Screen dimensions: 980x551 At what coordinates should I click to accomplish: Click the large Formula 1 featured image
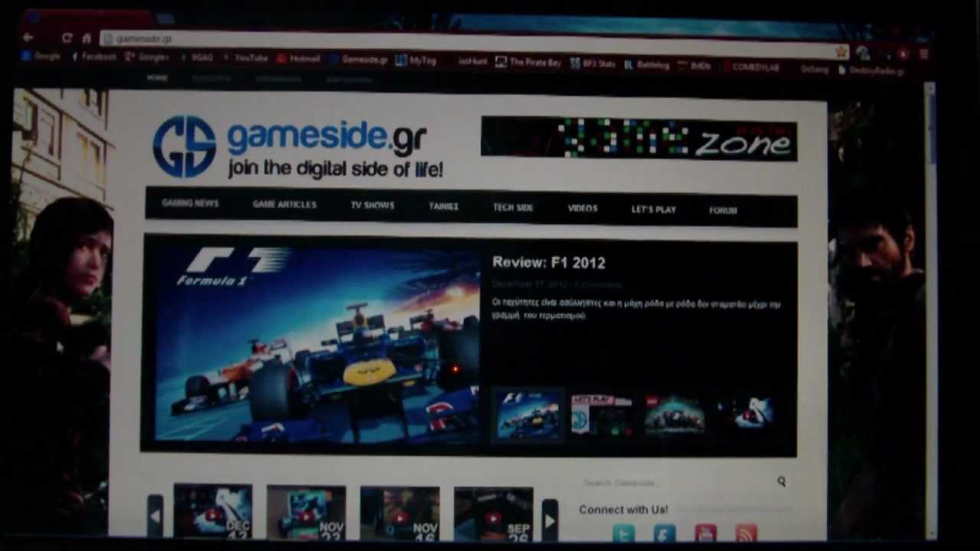click(x=316, y=344)
